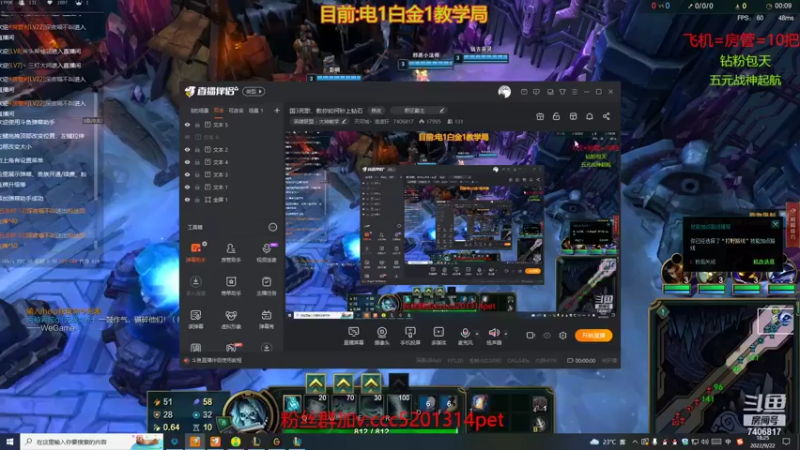Open the 工具箱 more options circle button
This screenshot has height=450, width=800.
tap(272, 227)
